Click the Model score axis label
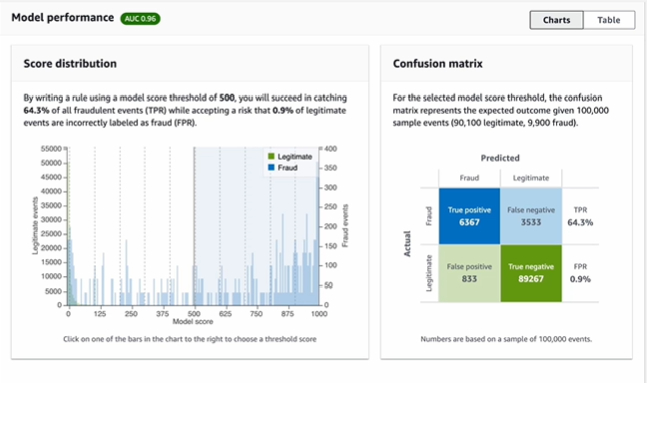Viewport: 647px width, 425px height. (194, 322)
